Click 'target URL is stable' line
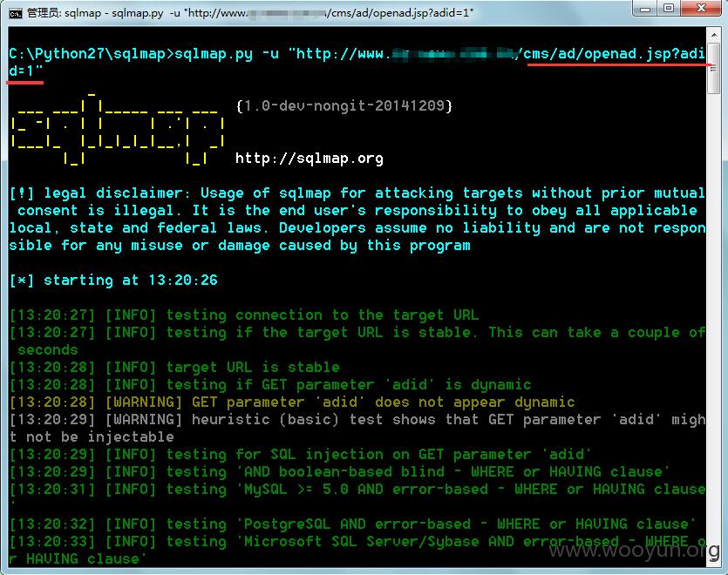The height and width of the screenshot is (575, 728). click(x=174, y=368)
